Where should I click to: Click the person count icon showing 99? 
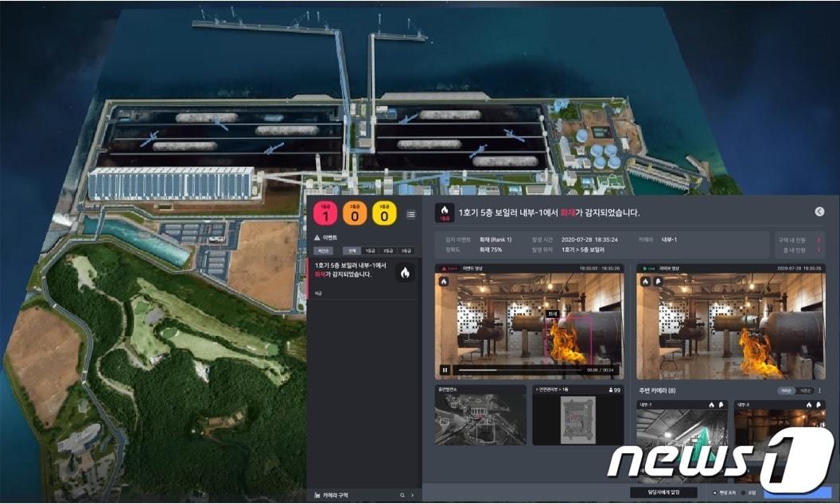tap(611, 390)
